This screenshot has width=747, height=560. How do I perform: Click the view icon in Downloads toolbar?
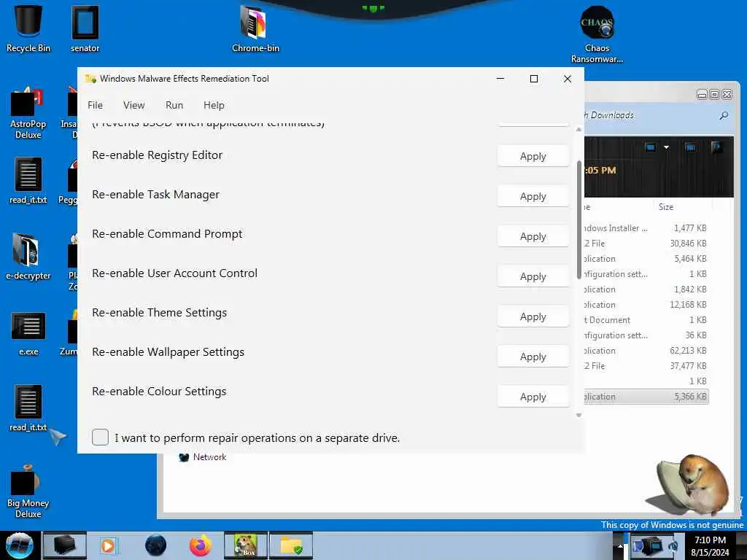click(650, 147)
